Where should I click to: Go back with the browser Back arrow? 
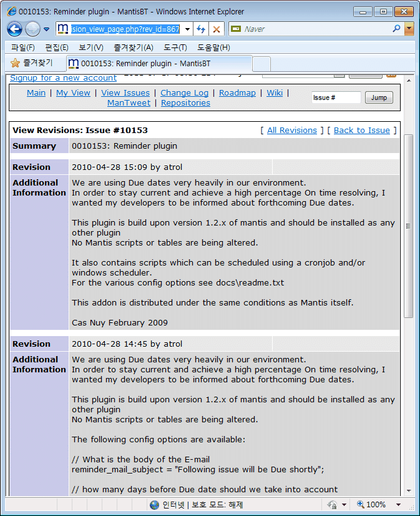[14, 29]
